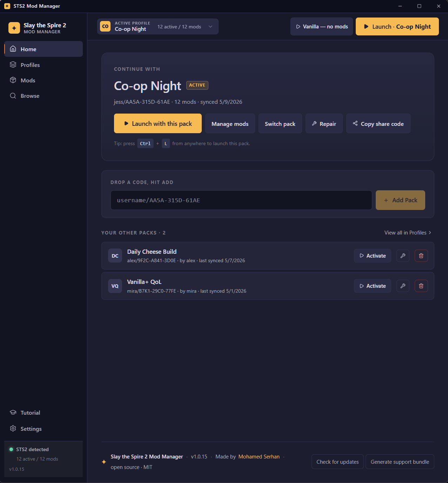Click Copy share code
This screenshot has height=483, width=448.
378,123
